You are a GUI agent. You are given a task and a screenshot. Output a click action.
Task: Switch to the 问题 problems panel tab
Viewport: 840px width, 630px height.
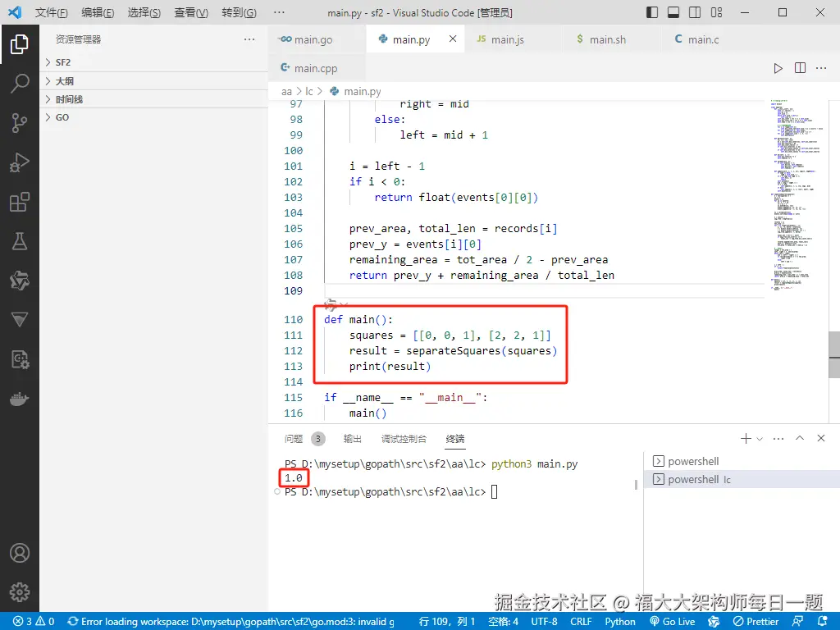pos(304,439)
